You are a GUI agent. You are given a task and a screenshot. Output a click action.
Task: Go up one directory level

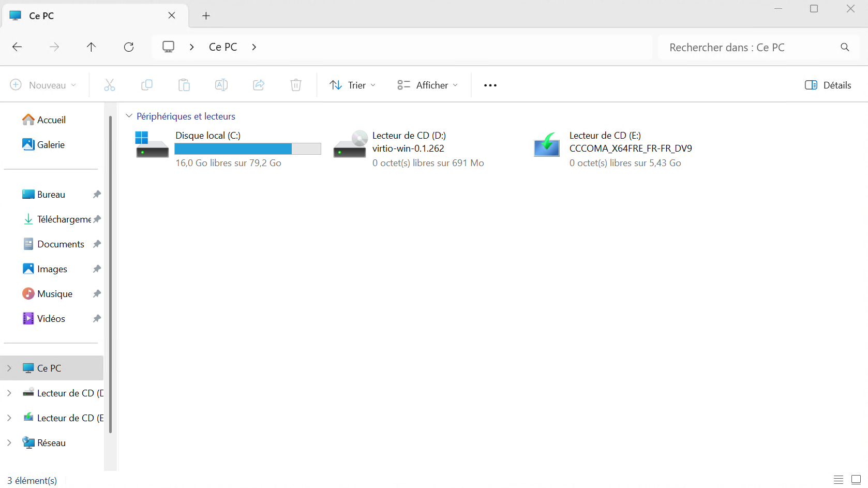(92, 47)
